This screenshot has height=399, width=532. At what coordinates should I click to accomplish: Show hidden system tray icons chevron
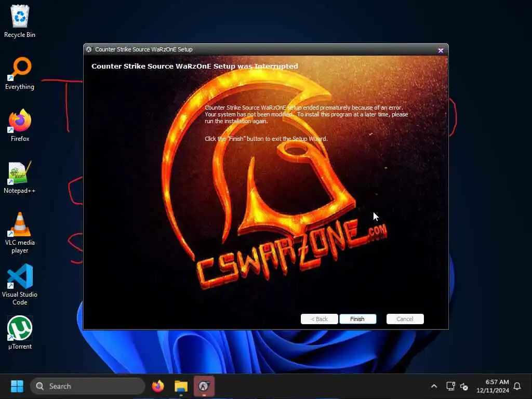434,386
